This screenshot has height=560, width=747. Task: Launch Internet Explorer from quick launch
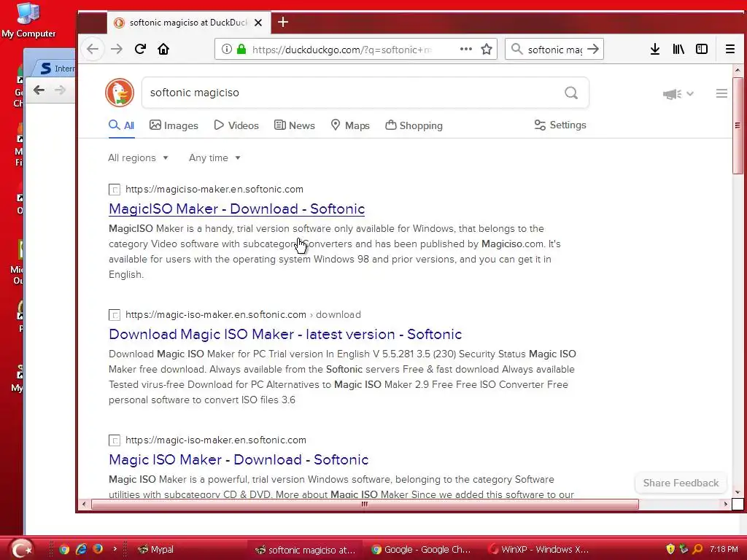pos(82,549)
